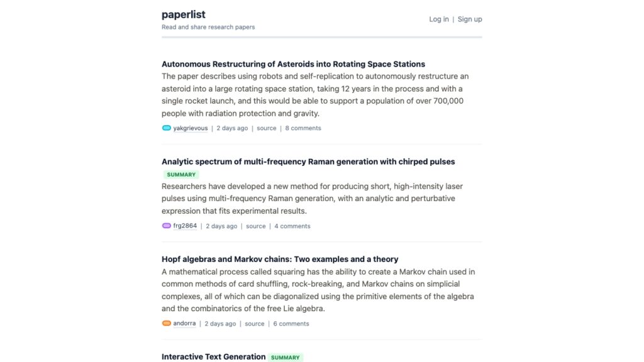This screenshot has width=644, height=362.
Task: View yakgrievous user profile
Action: (191, 128)
